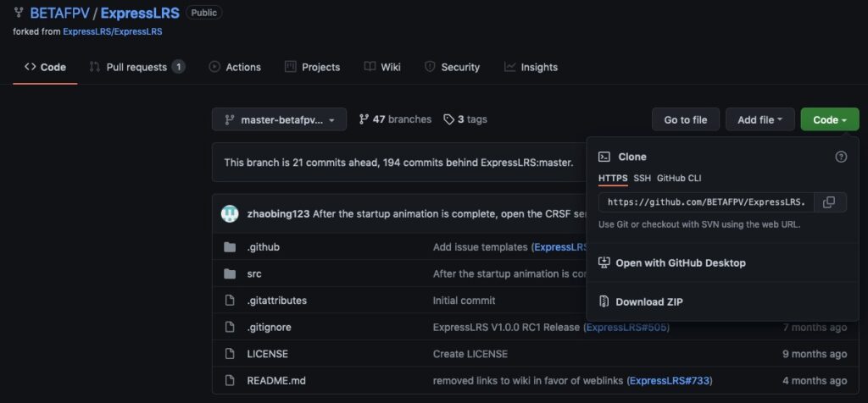868x403 pixels.
Task: Select the GitHub CLI clone option
Action: tap(679, 178)
